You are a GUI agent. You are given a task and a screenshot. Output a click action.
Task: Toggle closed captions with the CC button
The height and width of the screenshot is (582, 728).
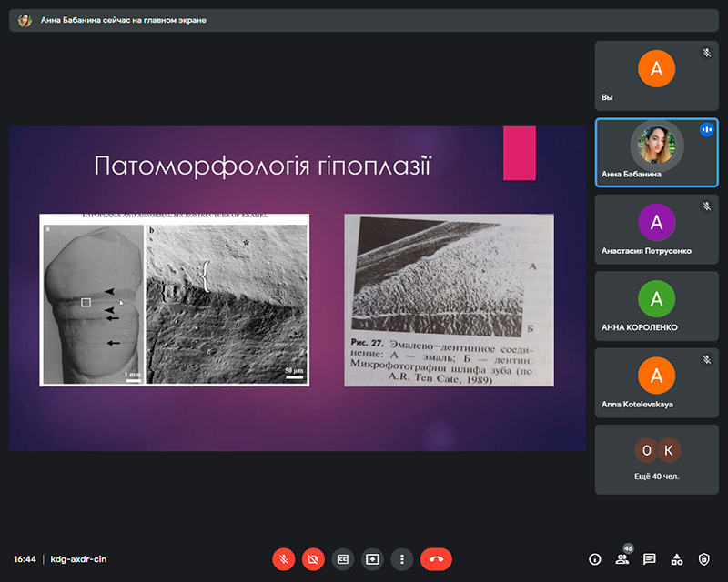point(343,559)
